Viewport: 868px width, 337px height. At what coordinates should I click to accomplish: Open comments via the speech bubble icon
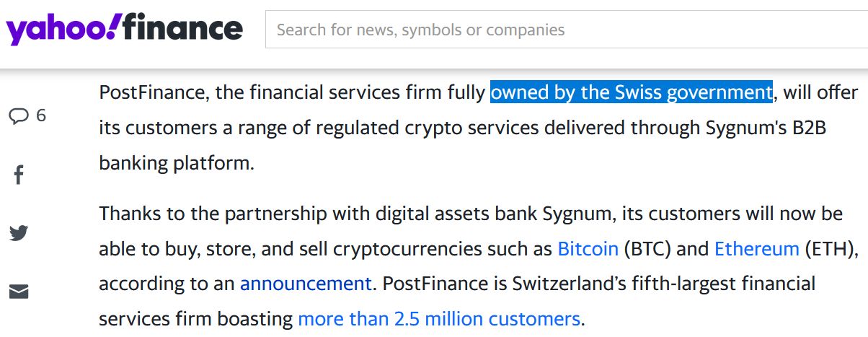click(x=19, y=115)
